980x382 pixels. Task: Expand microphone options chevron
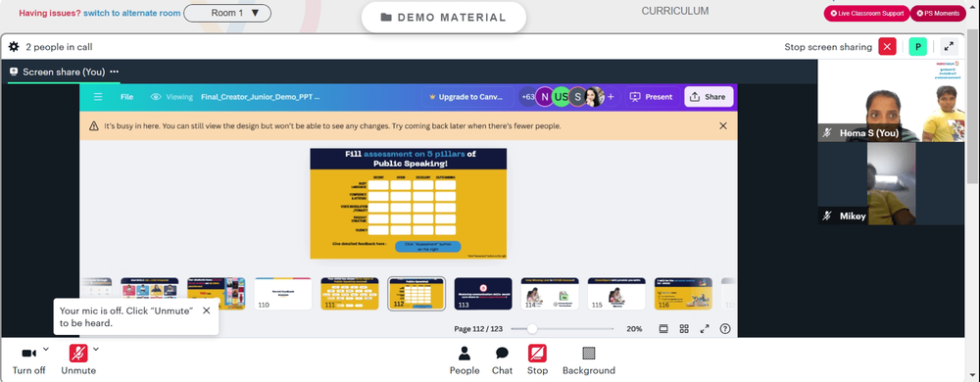pos(96,349)
